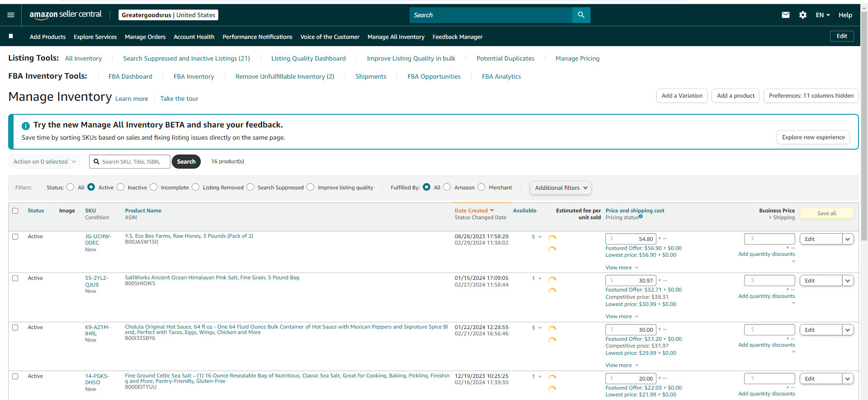The width and height of the screenshot is (868, 400).
Task: Open FBA Dashboard link
Action: 130,76
